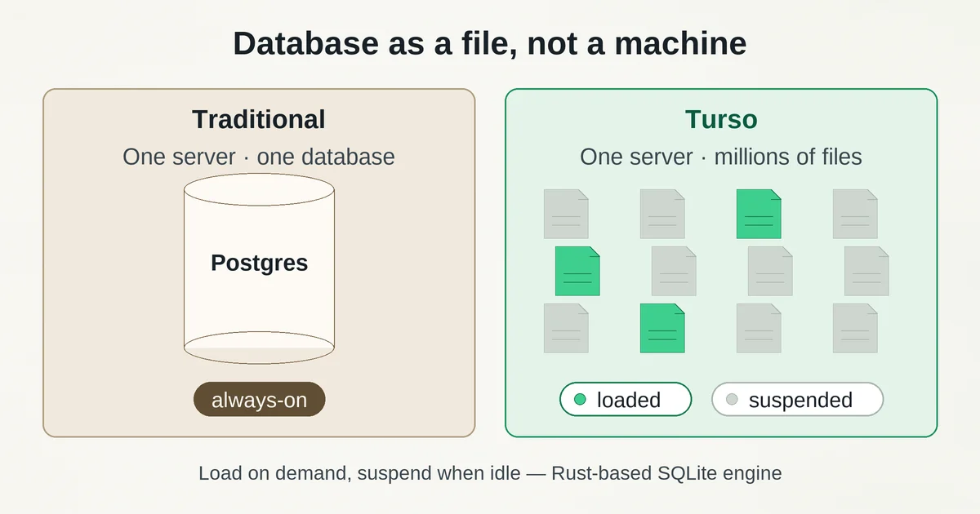Click "One server · one database" subtitle
The height and width of the screenshot is (514, 980).
[259, 157]
